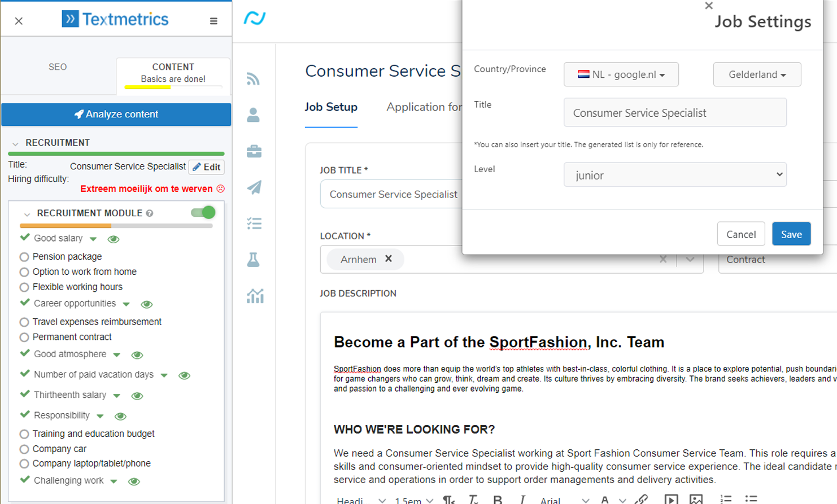
Task: Save the Job Settings
Action: [791, 234]
